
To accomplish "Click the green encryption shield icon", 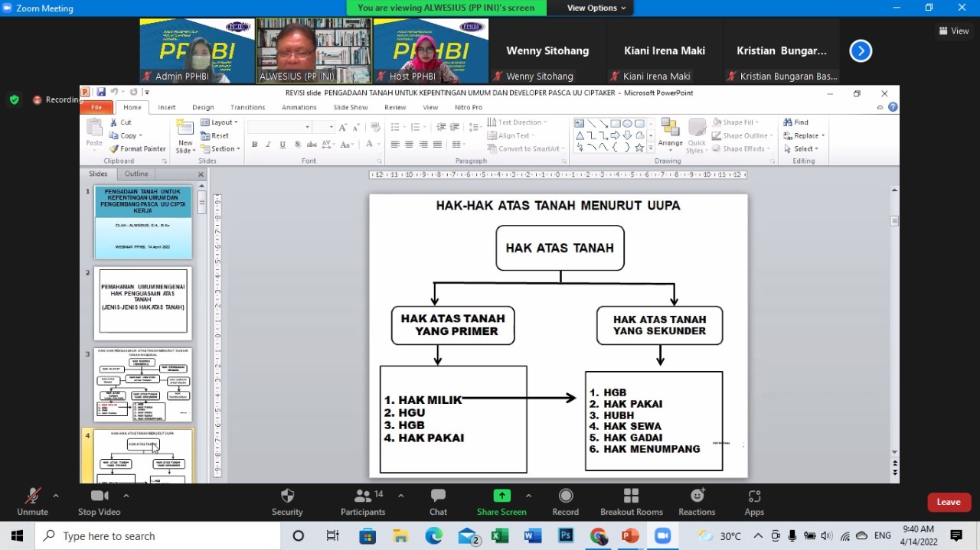I will click(x=14, y=99).
